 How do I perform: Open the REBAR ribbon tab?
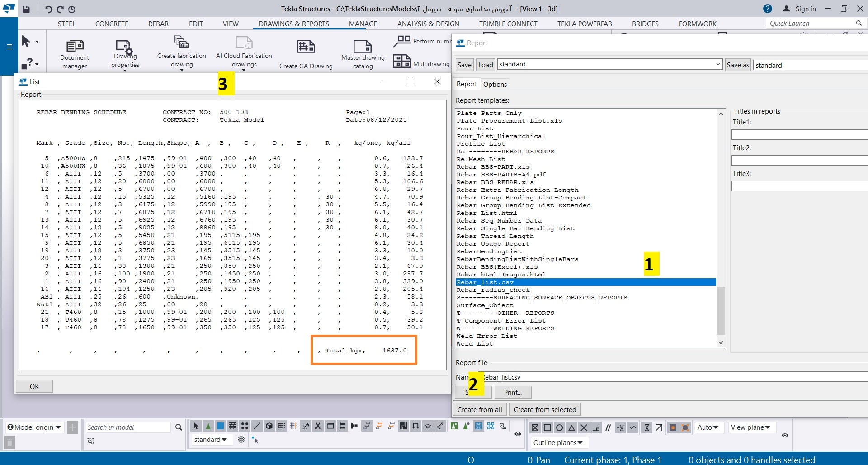click(158, 24)
